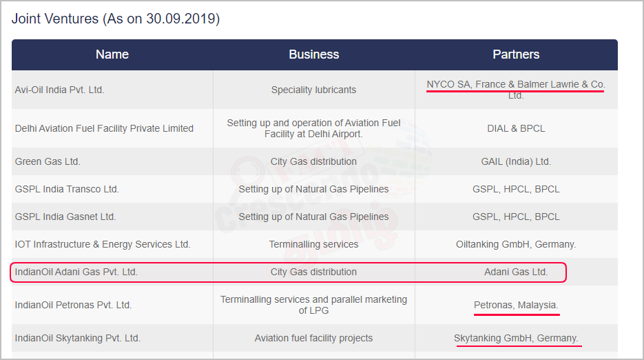Image resolution: width=644 pixels, height=360 pixels.
Task: Click the 'Terminalling services' cell
Action: click(x=314, y=244)
